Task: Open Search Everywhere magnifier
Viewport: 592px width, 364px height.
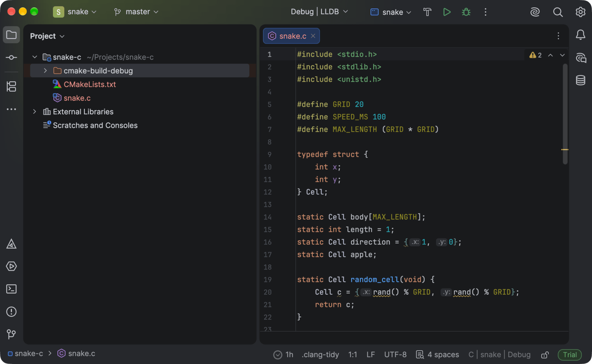Action: (558, 12)
